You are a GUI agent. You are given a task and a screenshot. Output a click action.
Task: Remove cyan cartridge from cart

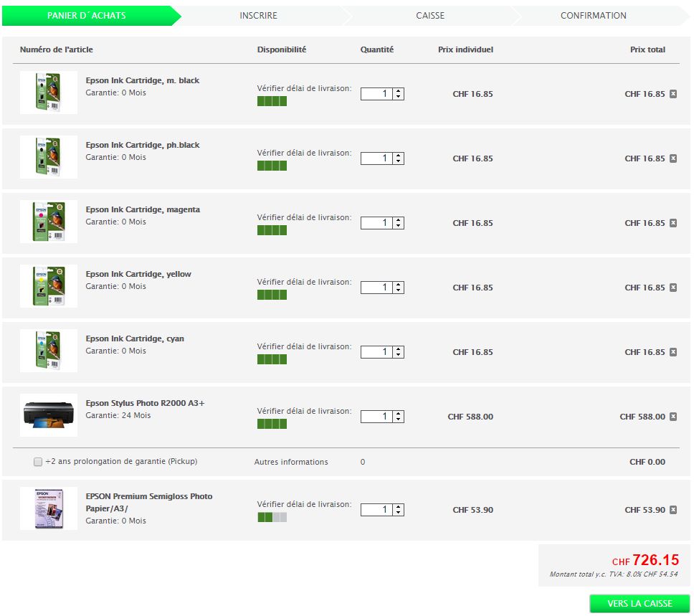[673, 352]
